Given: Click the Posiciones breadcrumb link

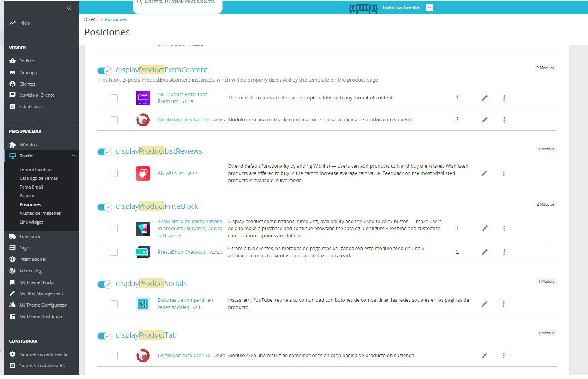Looking at the screenshot, I should point(116,19).
